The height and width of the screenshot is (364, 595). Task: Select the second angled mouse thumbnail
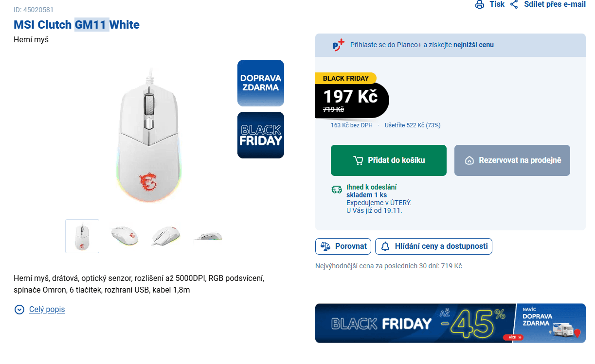(124, 236)
